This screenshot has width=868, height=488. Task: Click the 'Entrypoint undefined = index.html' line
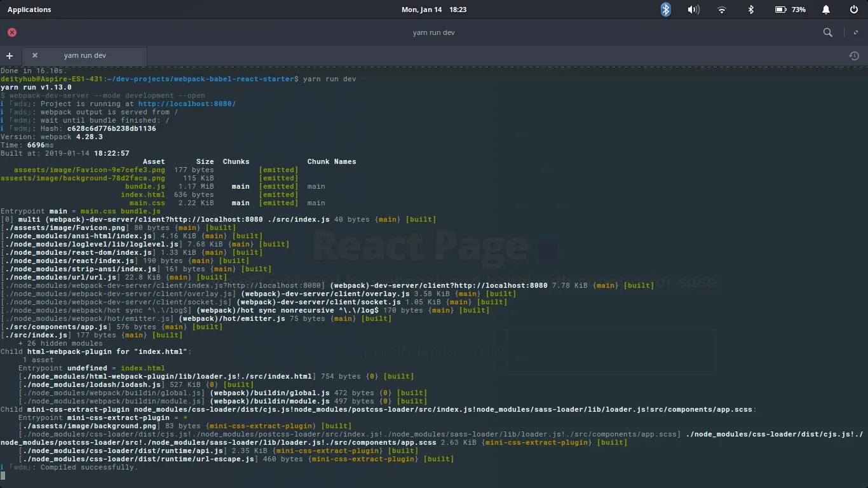tap(92, 368)
